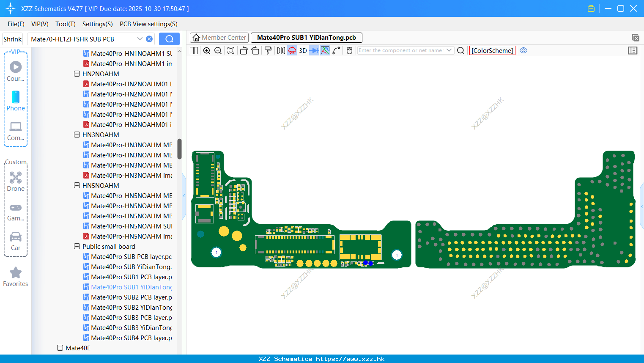The height and width of the screenshot is (363, 644).
Task: Click the left PCB board view
Action: 301,209
